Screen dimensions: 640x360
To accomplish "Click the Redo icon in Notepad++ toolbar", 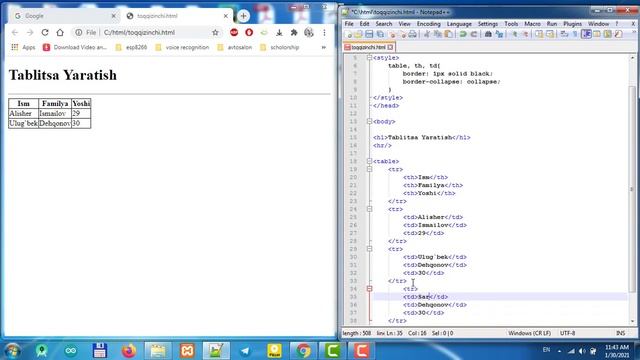I will 473,34.
